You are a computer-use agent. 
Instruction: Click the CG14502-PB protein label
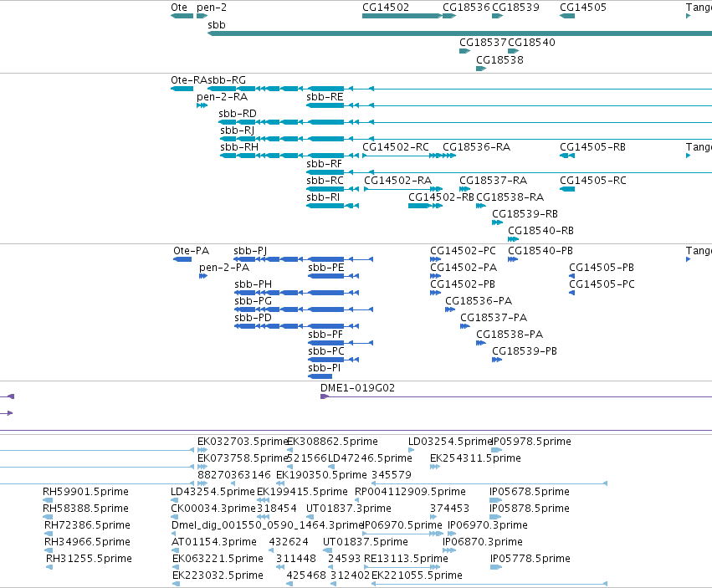[x=463, y=284]
